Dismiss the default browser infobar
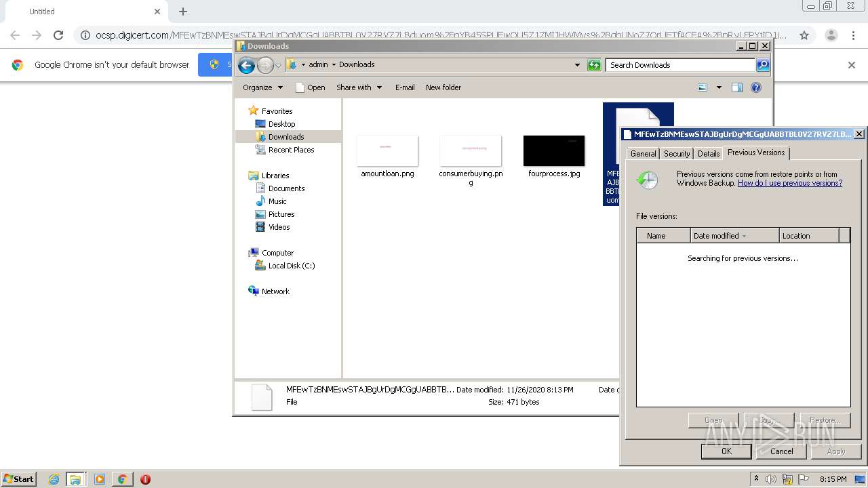Screen dimensions: 868x488 click(x=852, y=65)
